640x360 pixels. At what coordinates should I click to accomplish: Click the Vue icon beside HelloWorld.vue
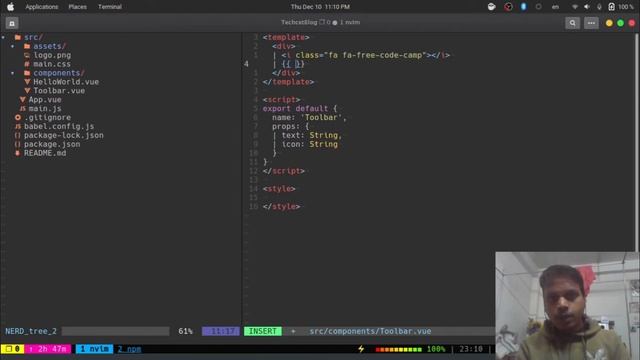pyautogui.click(x=27, y=82)
